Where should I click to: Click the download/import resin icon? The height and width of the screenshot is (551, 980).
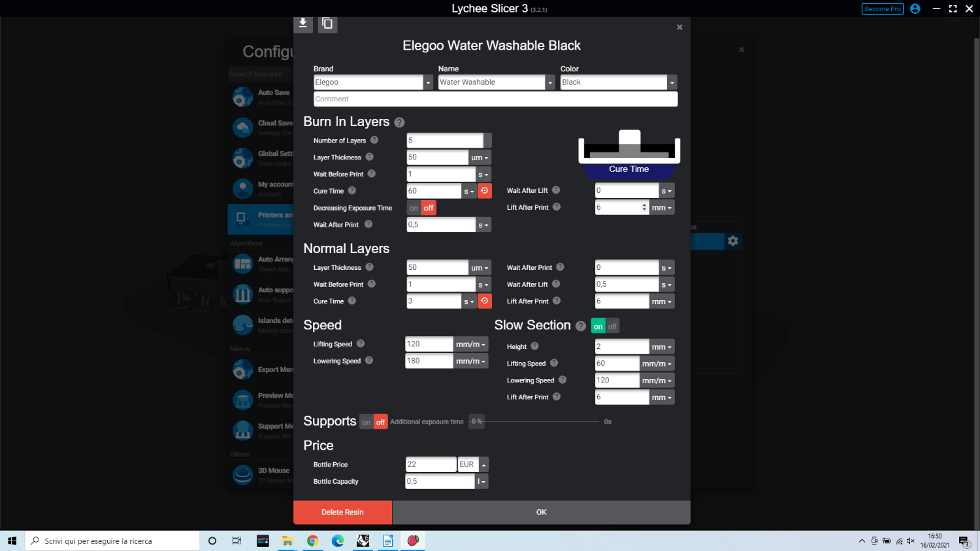(x=302, y=24)
